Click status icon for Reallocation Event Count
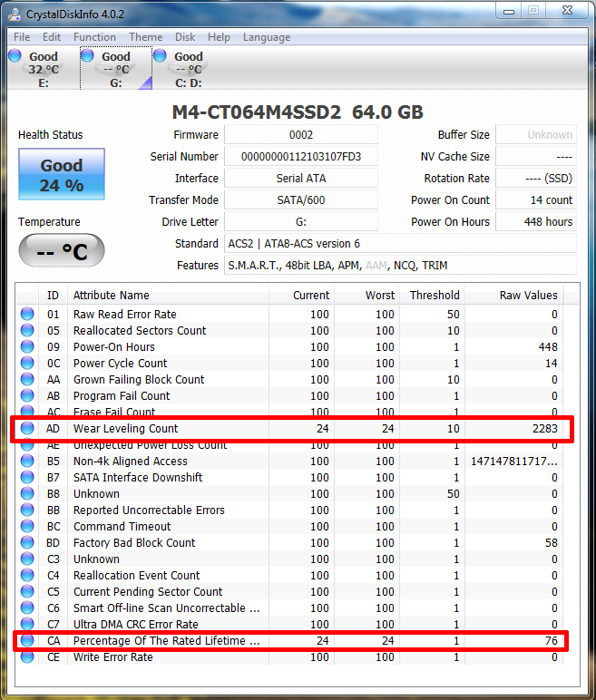 tap(27, 575)
